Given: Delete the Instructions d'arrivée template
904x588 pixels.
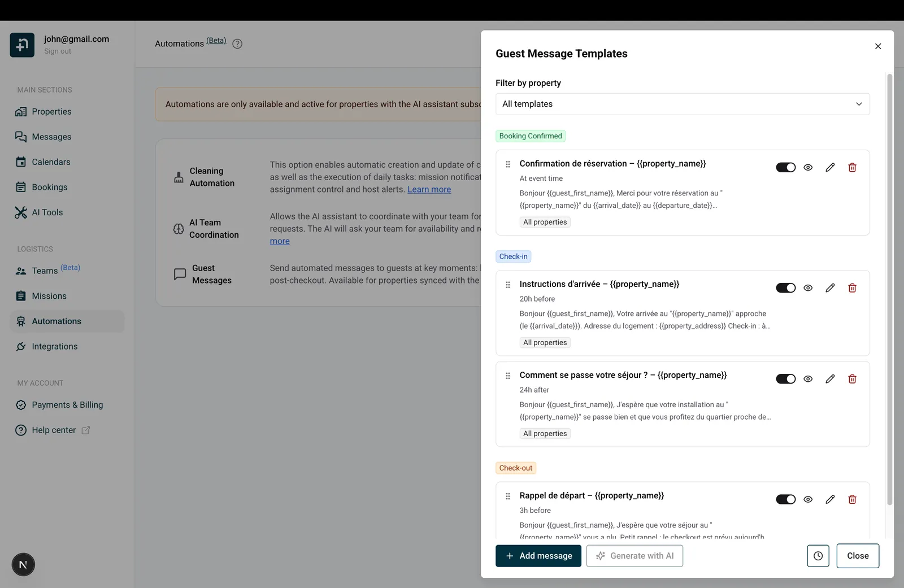Looking at the screenshot, I should coord(852,288).
